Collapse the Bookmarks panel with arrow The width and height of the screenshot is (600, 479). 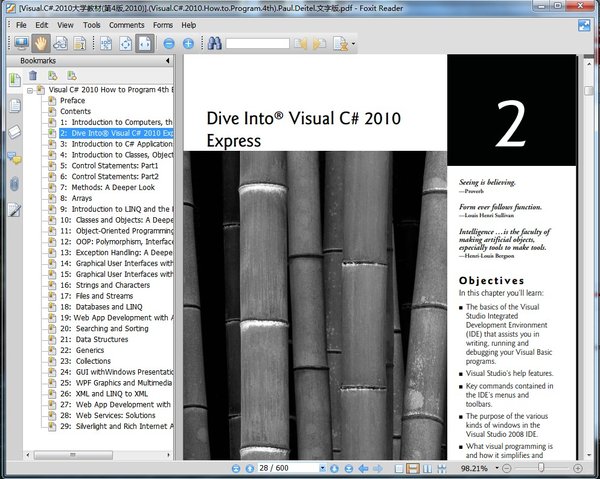[165, 61]
